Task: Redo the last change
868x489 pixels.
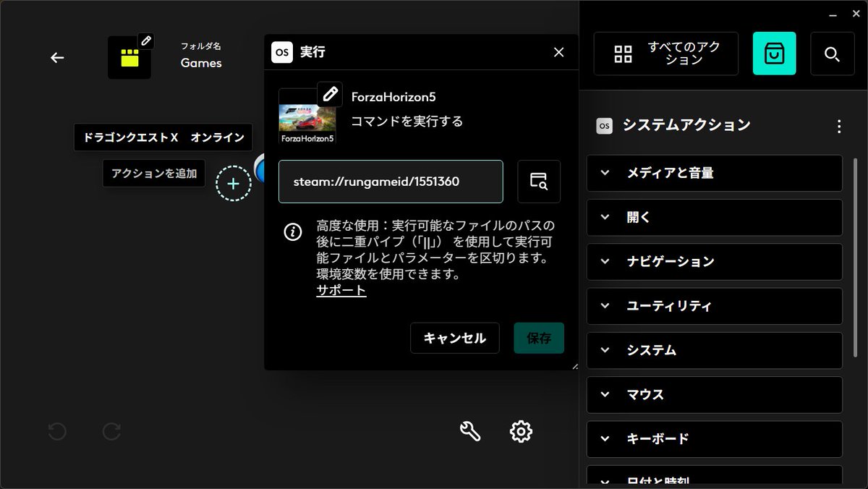Action: pos(111,432)
